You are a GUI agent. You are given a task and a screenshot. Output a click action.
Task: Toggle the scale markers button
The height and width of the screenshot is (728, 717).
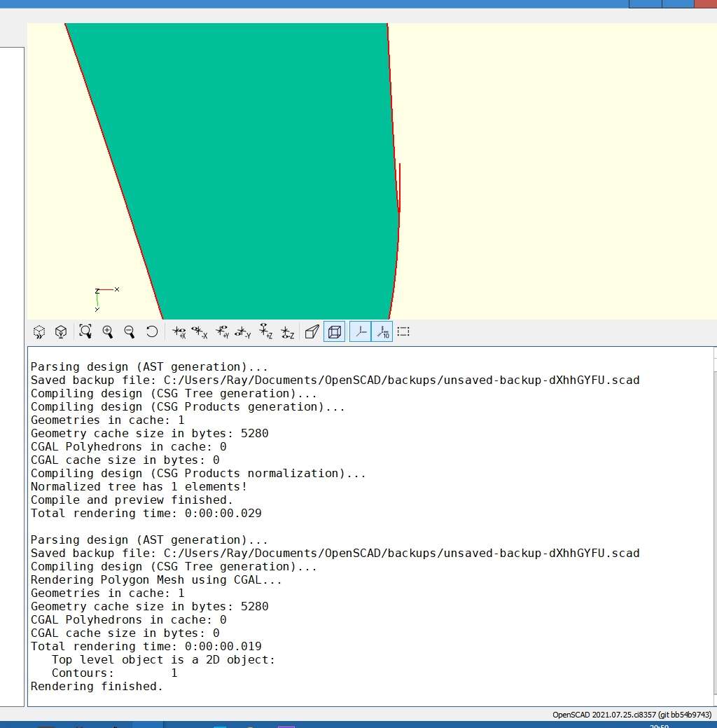click(x=382, y=332)
